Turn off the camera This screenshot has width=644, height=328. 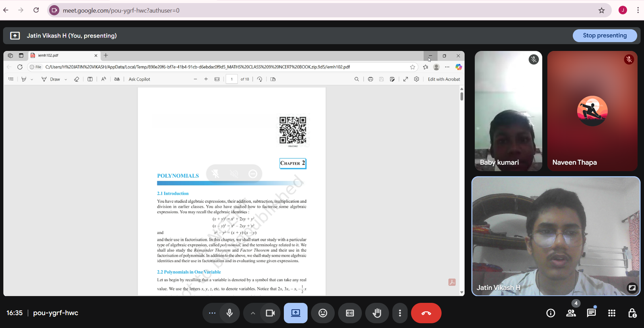click(270, 313)
